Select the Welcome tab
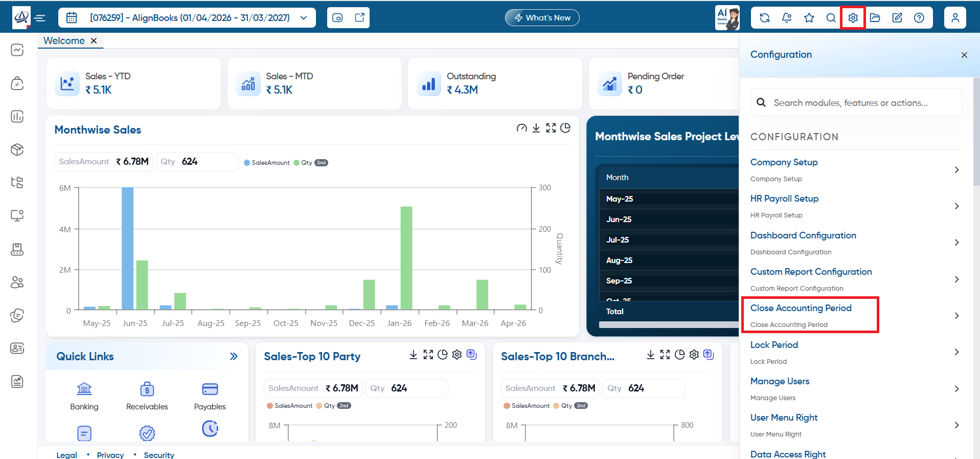This screenshot has height=459, width=980. [64, 40]
